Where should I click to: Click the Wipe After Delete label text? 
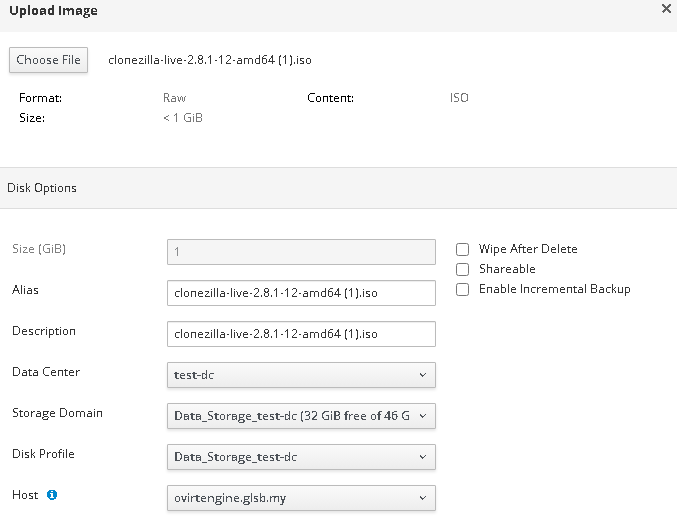coord(528,249)
